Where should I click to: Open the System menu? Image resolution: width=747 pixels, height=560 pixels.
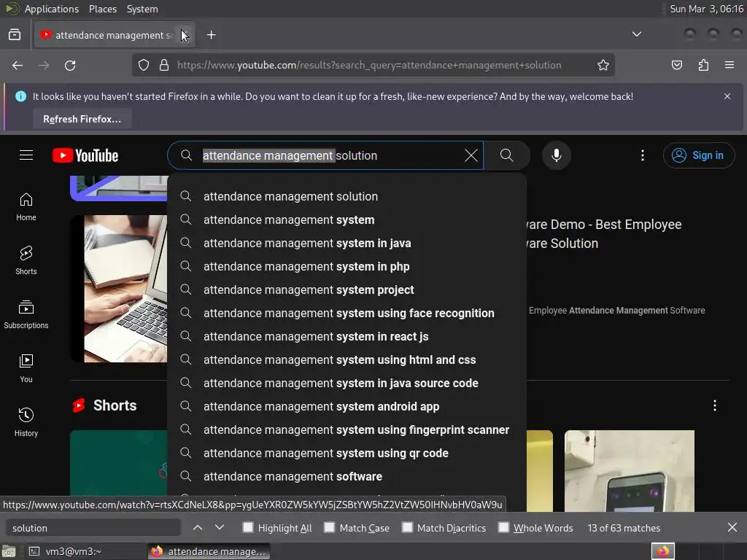[x=142, y=9]
